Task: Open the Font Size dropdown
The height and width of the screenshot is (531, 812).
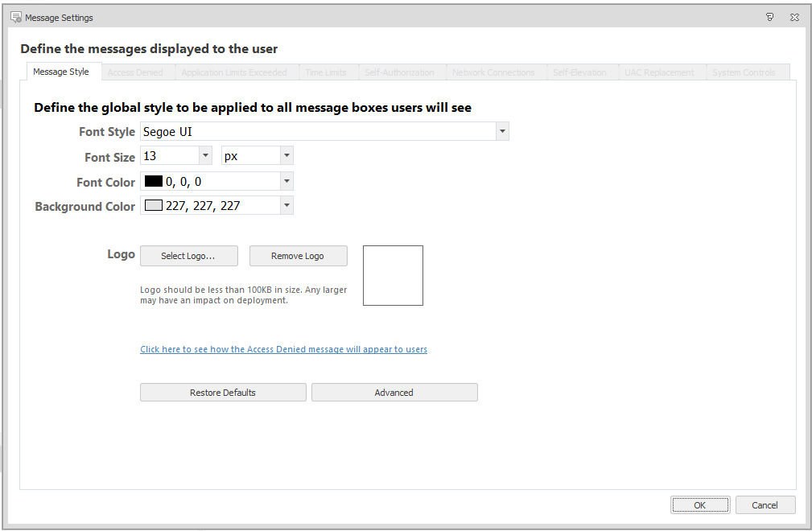Action: 205,154
